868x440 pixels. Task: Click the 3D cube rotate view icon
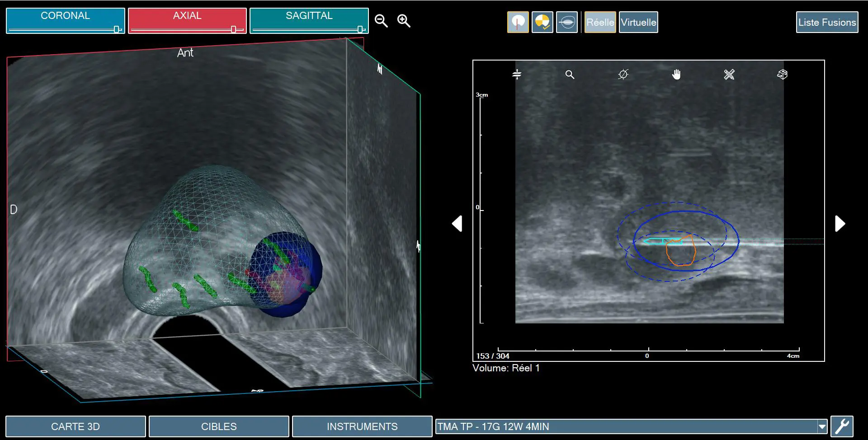[782, 75]
